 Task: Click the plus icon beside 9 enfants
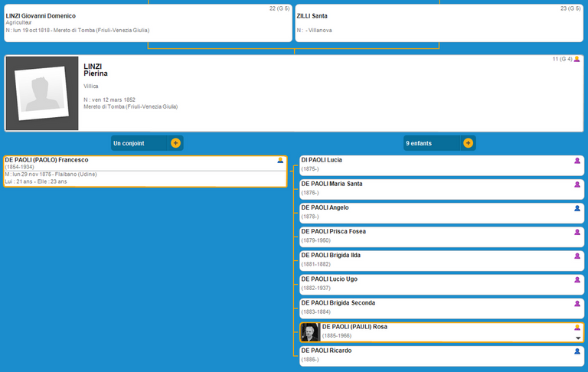tap(468, 143)
